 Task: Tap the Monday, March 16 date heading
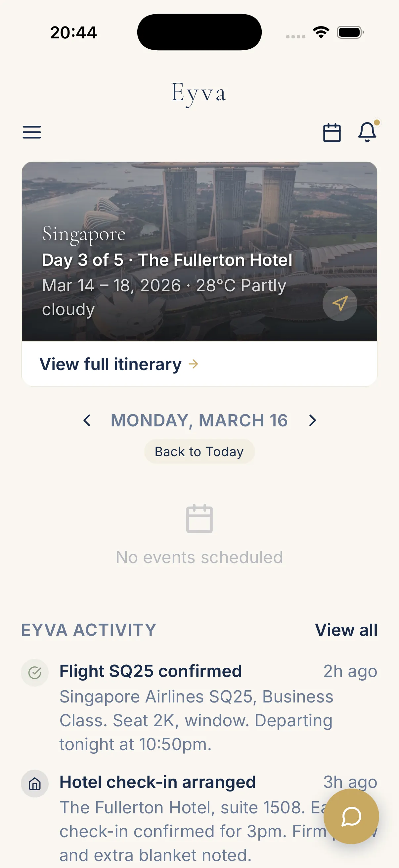coord(199,420)
